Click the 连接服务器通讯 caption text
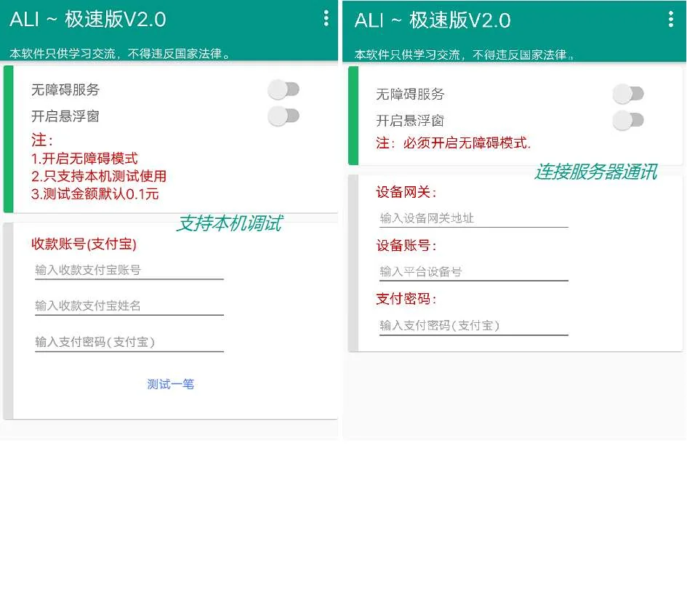 [596, 172]
